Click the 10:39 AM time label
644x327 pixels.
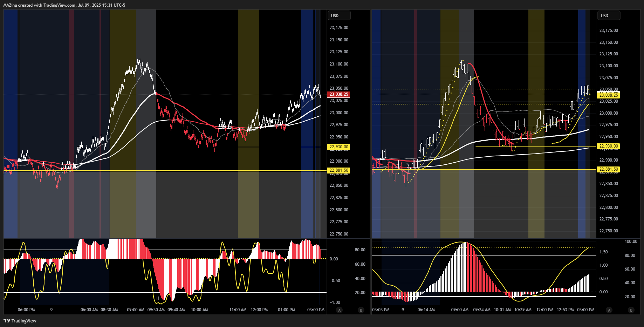point(523,310)
